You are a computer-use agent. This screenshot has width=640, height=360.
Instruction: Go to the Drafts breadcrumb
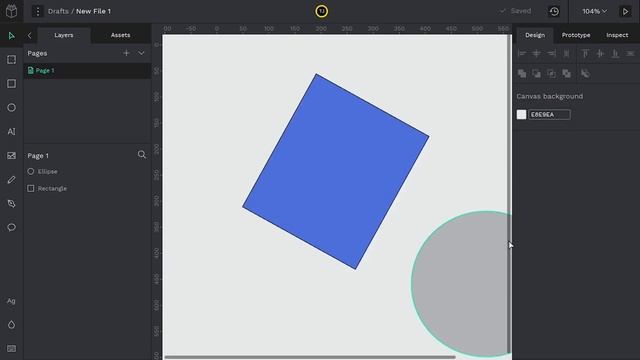[58, 11]
